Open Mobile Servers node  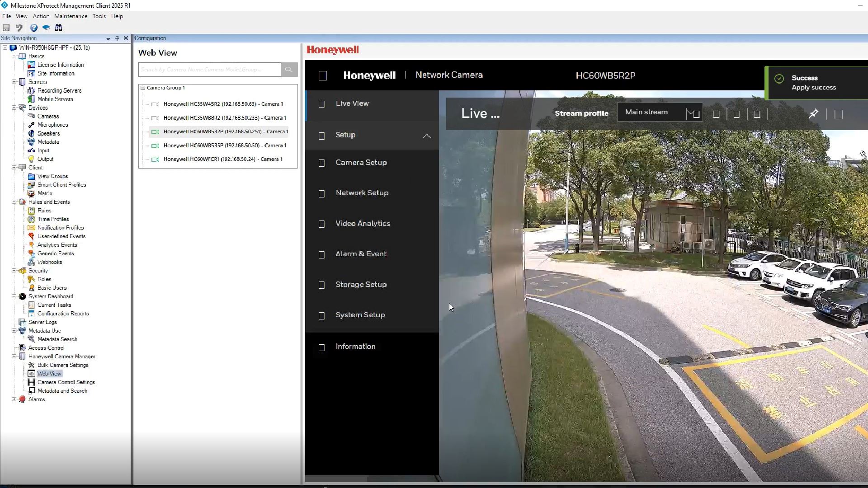click(55, 99)
